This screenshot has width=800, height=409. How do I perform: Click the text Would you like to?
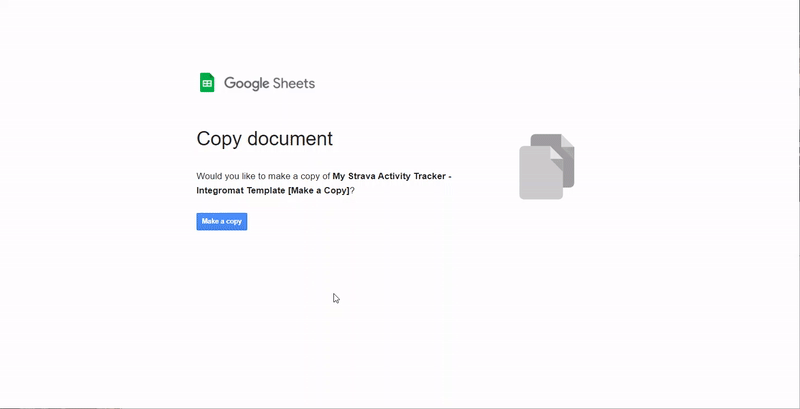(x=230, y=176)
